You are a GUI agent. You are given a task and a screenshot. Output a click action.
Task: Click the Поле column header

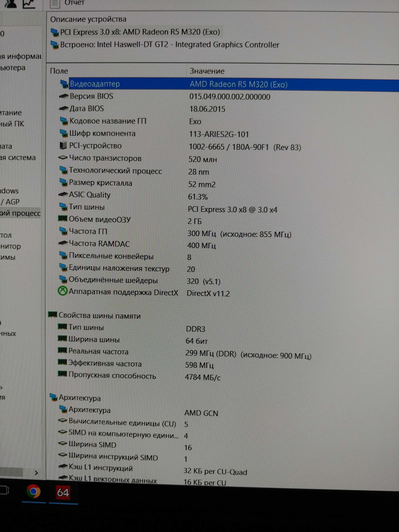59,71
